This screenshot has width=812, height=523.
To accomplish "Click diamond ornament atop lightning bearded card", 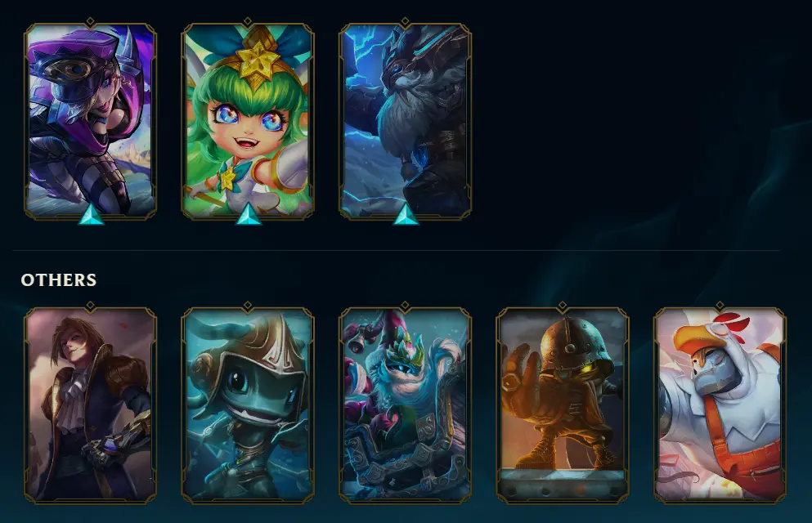I will click(x=405, y=22).
